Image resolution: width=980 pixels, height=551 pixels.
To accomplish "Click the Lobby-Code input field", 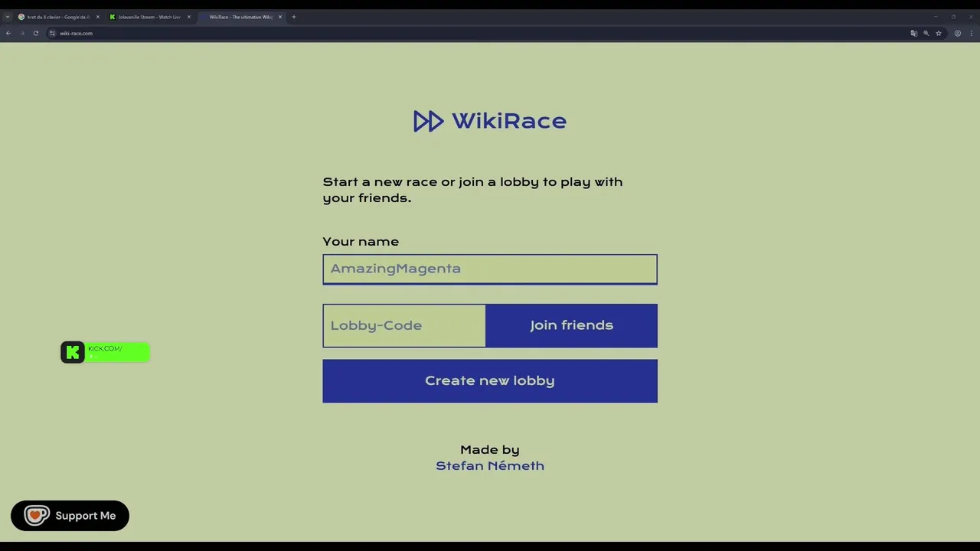I will 404,325.
